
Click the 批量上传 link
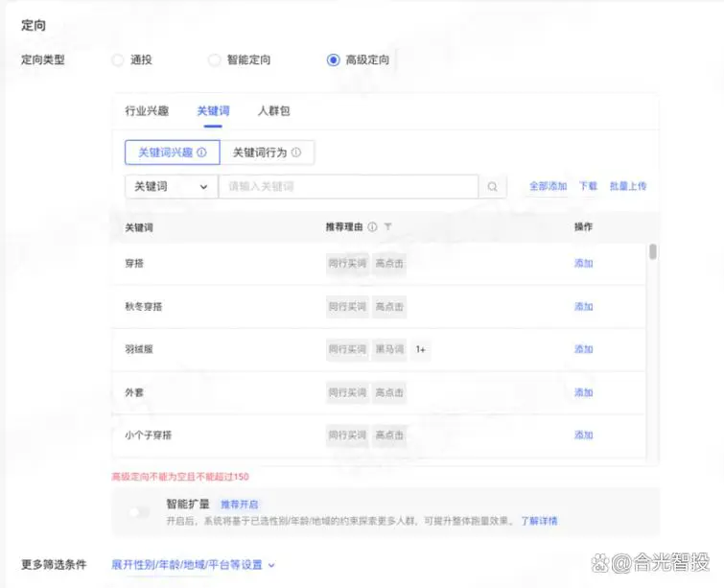pyautogui.click(x=628, y=186)
